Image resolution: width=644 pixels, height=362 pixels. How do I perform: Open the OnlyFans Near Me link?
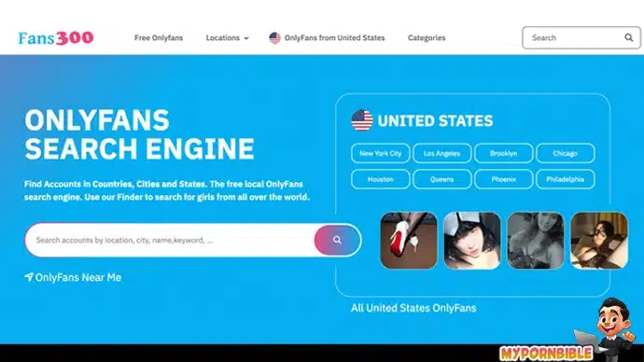click(x=73, y=277)
